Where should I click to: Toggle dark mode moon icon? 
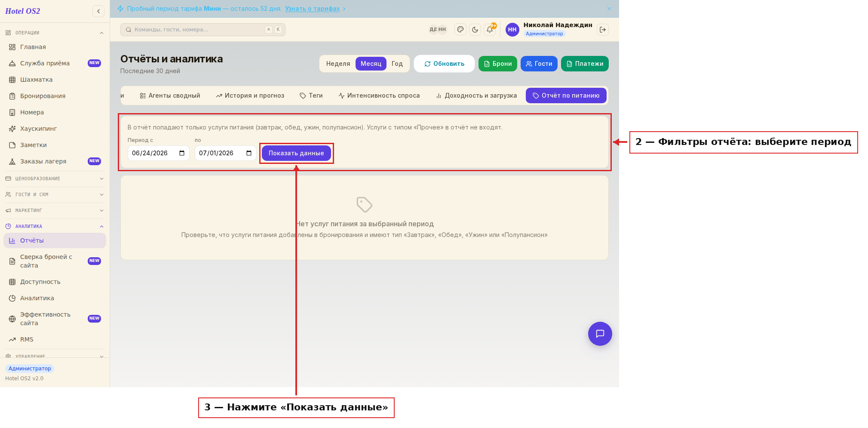(475, 30)
